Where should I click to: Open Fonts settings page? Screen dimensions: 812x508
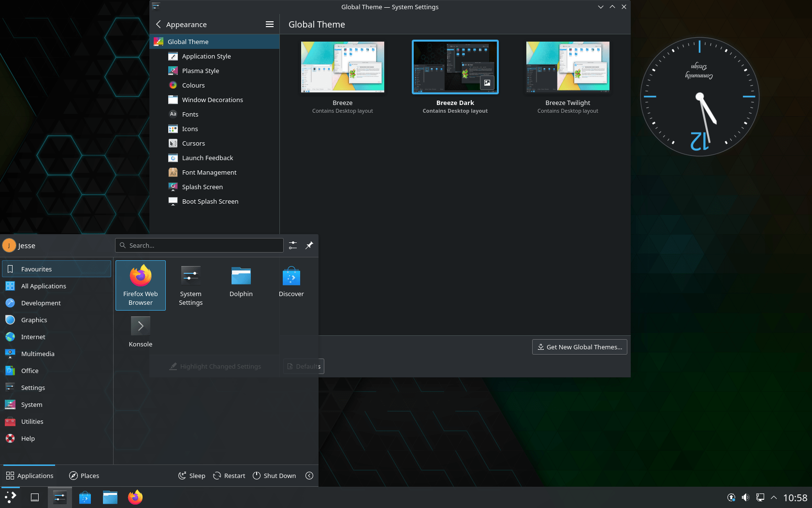(x=215, y=114)
